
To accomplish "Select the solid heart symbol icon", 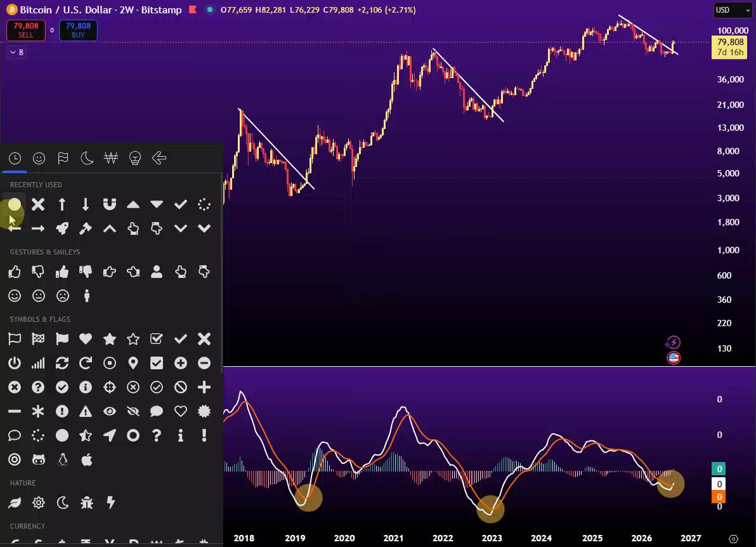I will point(86,339).
